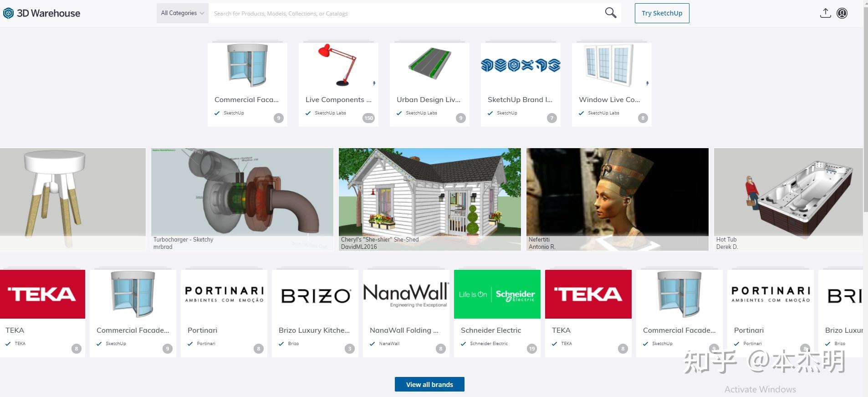The height and width of the screenshot is (397, 868).
Task: Click the Schneider Electric 19 models badge
Action: (531, 349)
